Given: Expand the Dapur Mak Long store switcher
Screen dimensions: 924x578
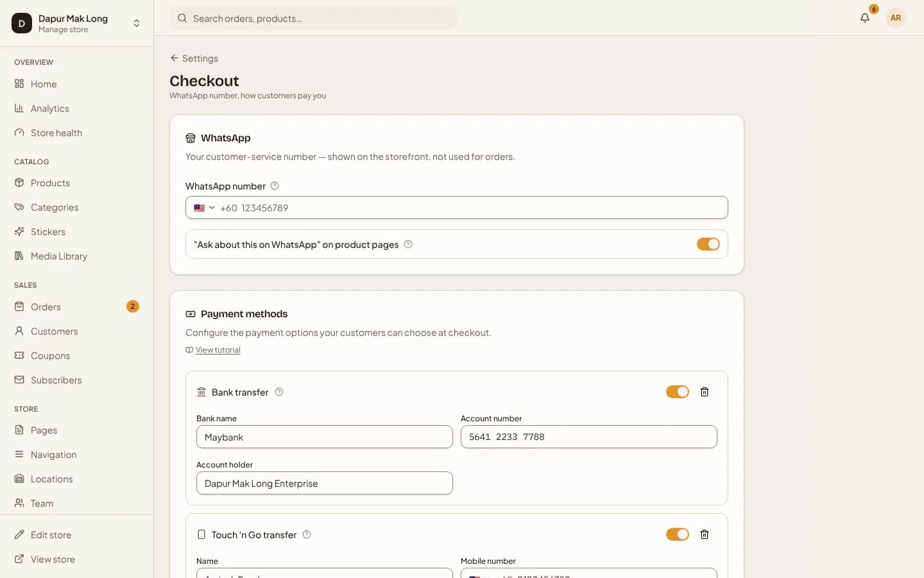Looking at the screenshot, I should coord(77,23).
